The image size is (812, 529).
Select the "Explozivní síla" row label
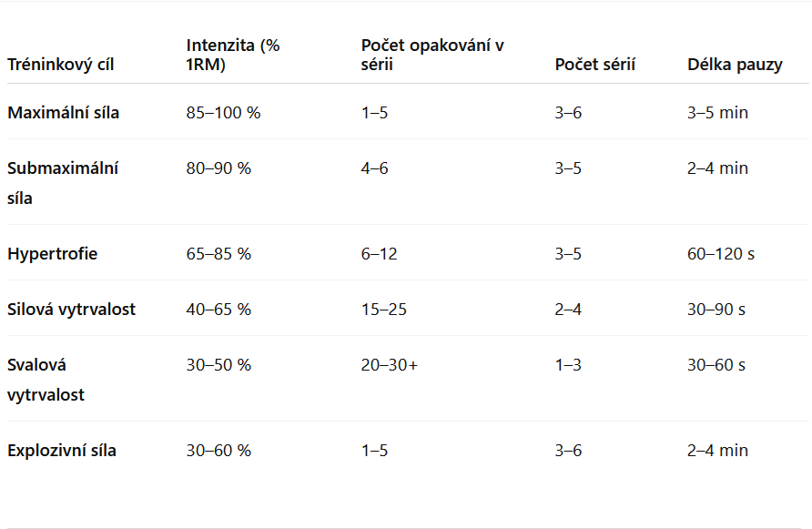pyautogui.click(x=62, y=451)
